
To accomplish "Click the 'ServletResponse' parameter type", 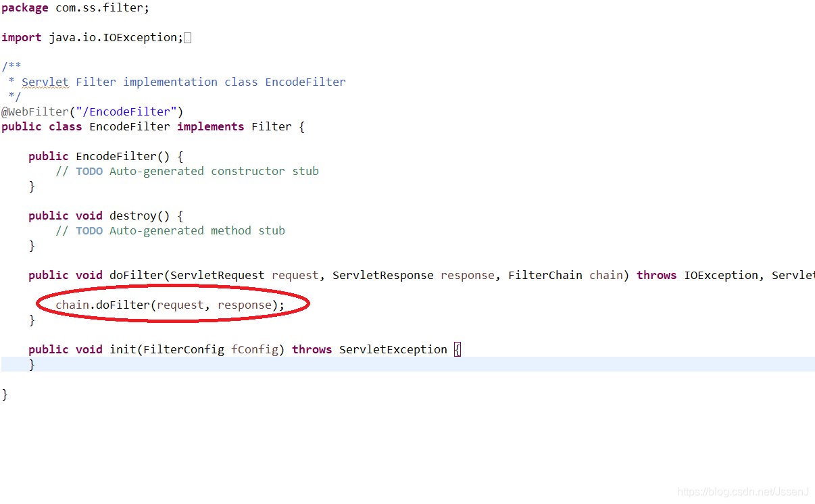I will [383, 275].
